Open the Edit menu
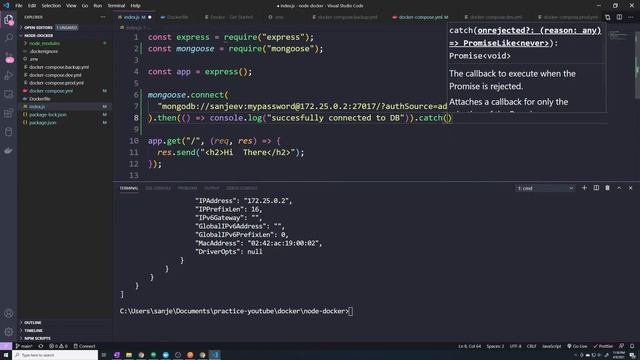 click(x=32, y=6)
